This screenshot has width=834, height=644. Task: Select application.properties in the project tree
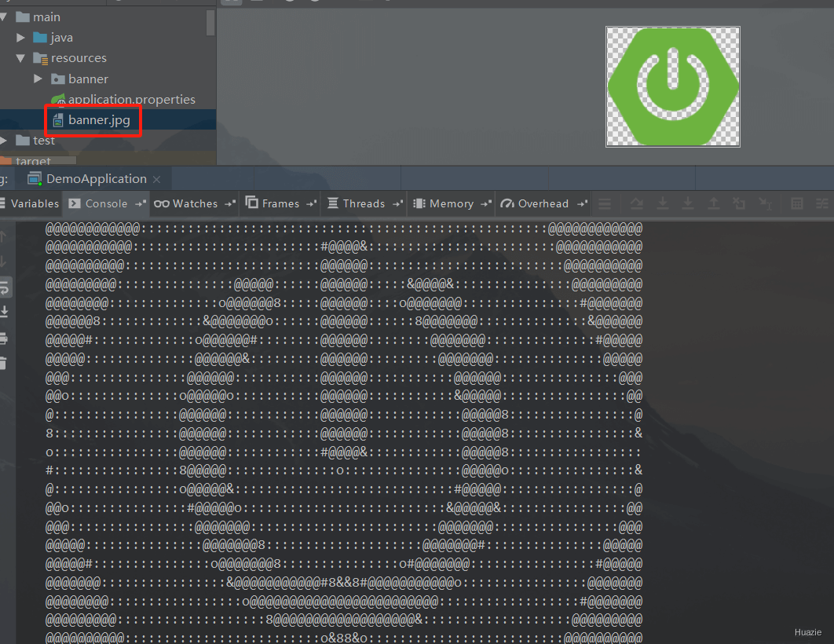[x=131, y=100]
